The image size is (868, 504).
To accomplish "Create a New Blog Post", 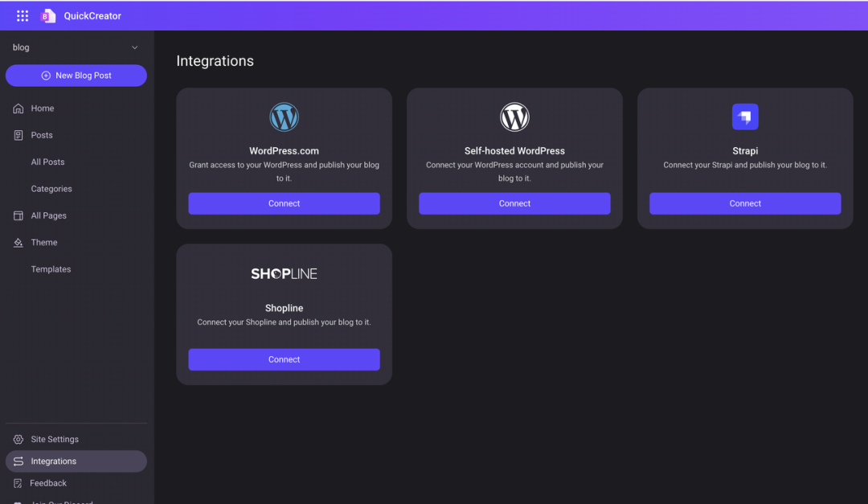I will [x=76, y=76].
